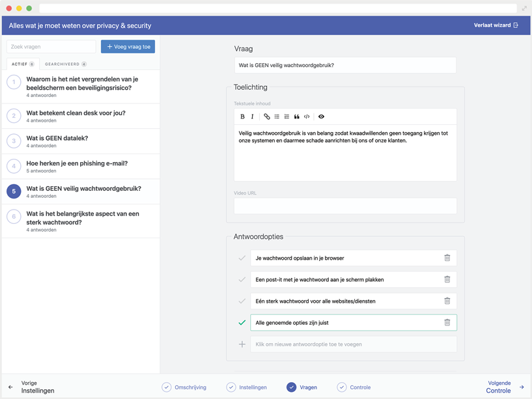This screenshot has width=532, height=399.
Task: Toggle italic formatting in the text editor
Action: (x=253, y=117)
